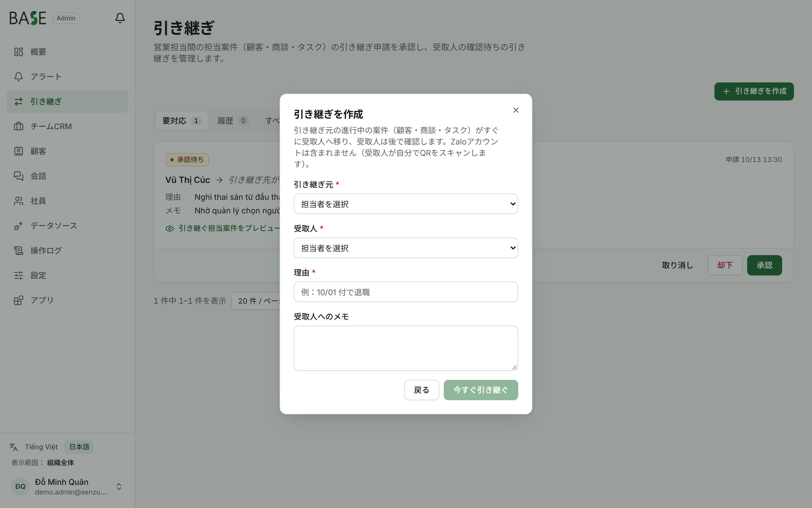This screenshot has width=812, height=508.
Task: Click the 組織全体 display scope text
Action: pos(60,463)
